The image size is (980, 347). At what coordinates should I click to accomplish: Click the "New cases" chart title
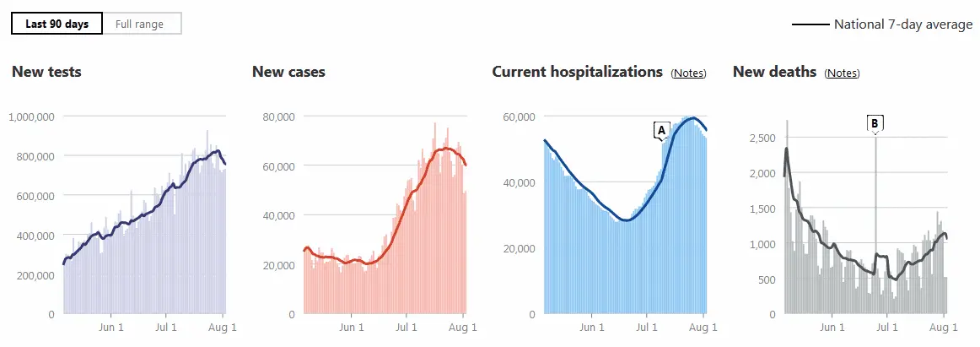pyautogui.click(x=288, y=72)
